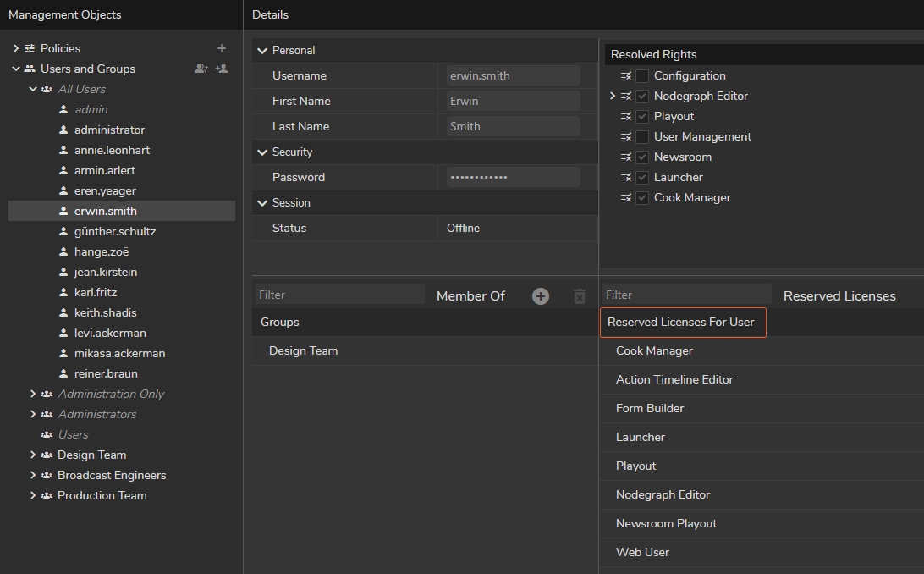Click the user icon beside levi.ackerman
This screenshot has width=924, height=574.
pyautogui.click(x=63, y=333)
